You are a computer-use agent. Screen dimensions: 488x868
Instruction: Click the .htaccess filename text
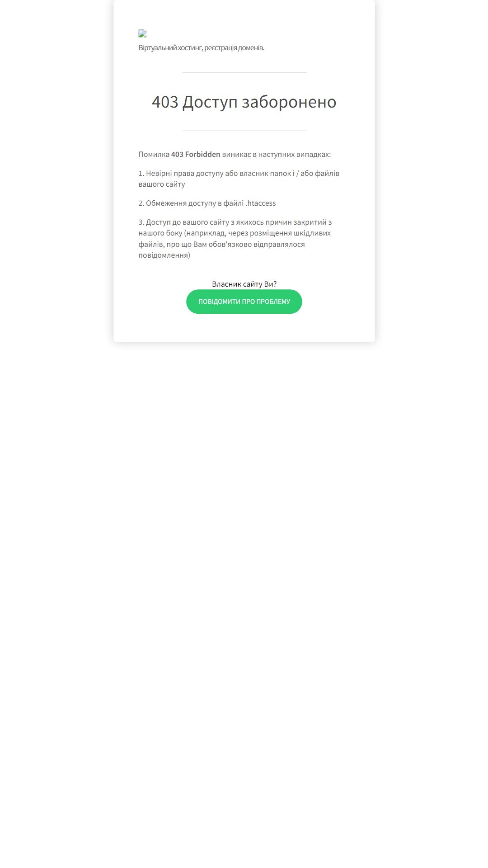coord(261,203)
